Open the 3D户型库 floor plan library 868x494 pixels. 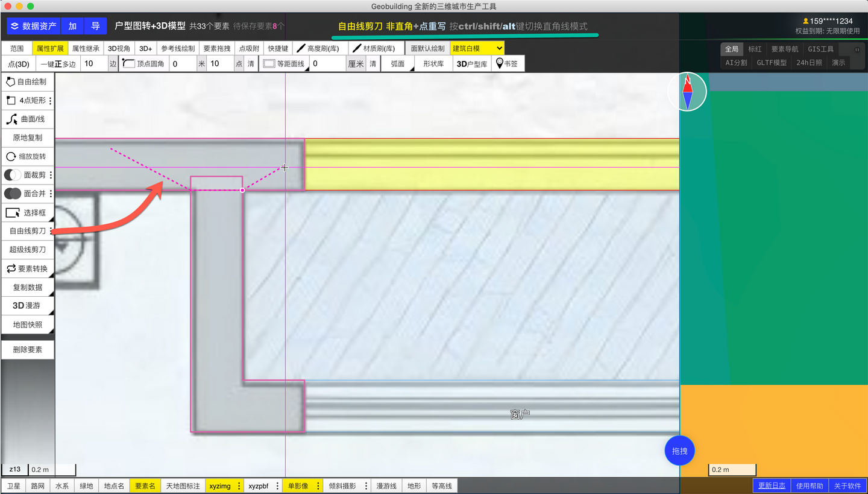click(x=472, y=63)
